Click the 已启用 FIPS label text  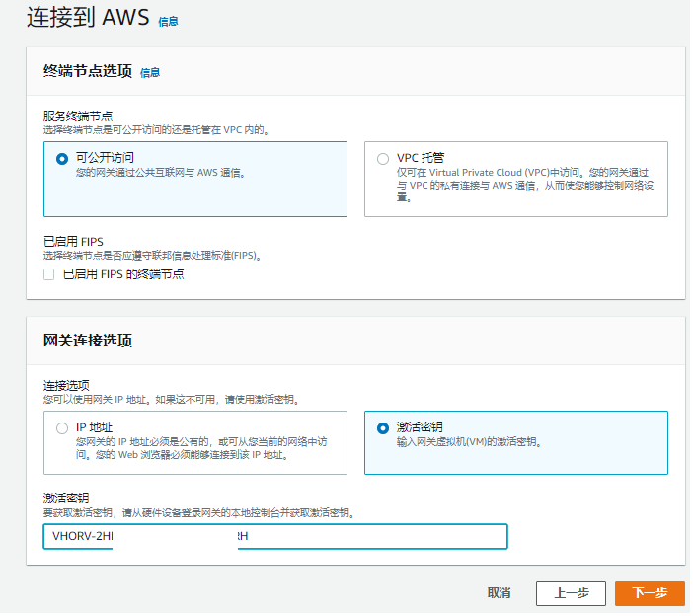[73, 243]
